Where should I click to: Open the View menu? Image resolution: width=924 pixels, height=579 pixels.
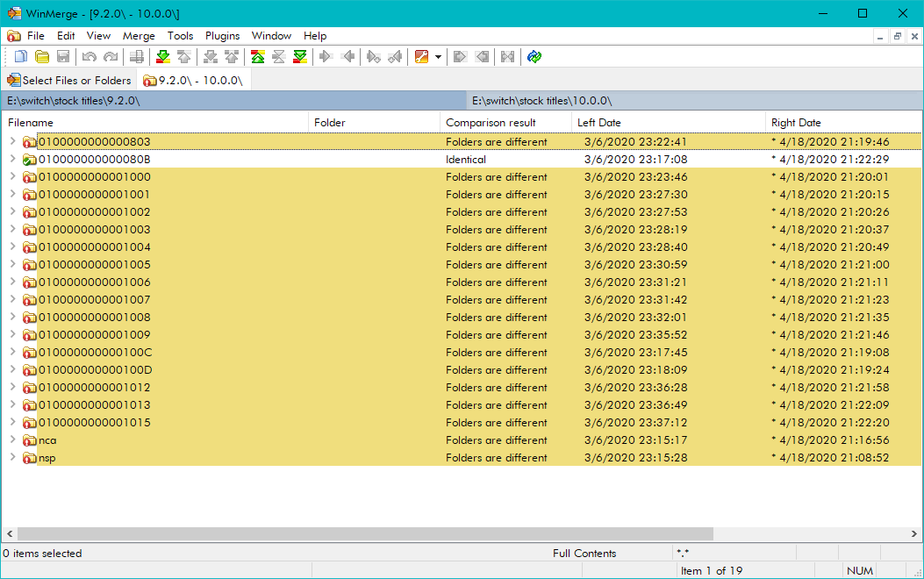98,36
